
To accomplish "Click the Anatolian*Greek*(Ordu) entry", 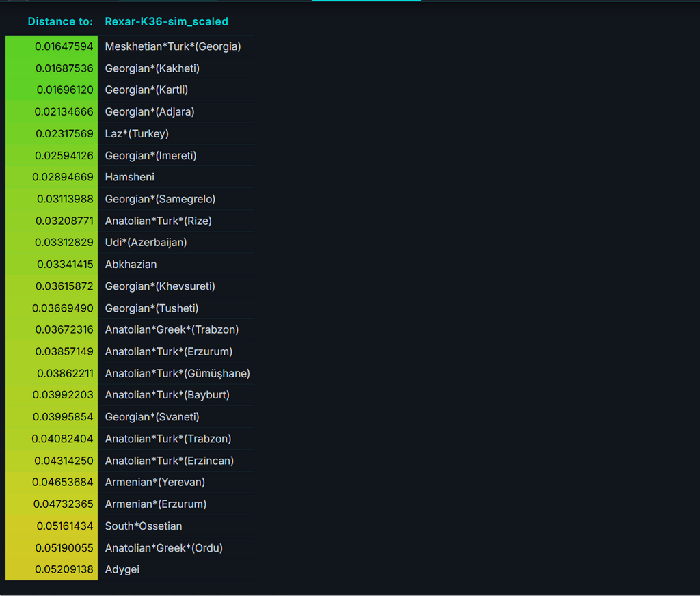I will [x=163, y=547].
